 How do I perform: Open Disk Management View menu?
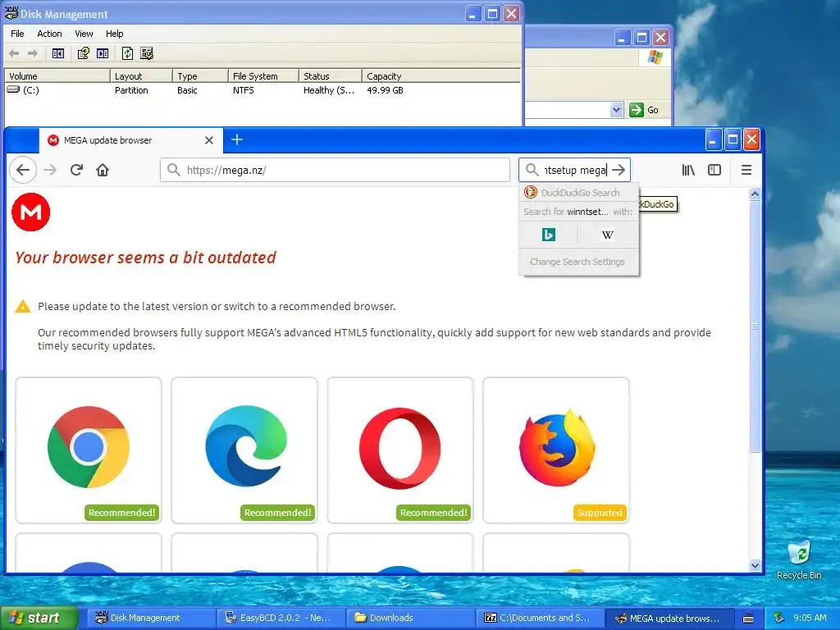[x=84, y=34]
